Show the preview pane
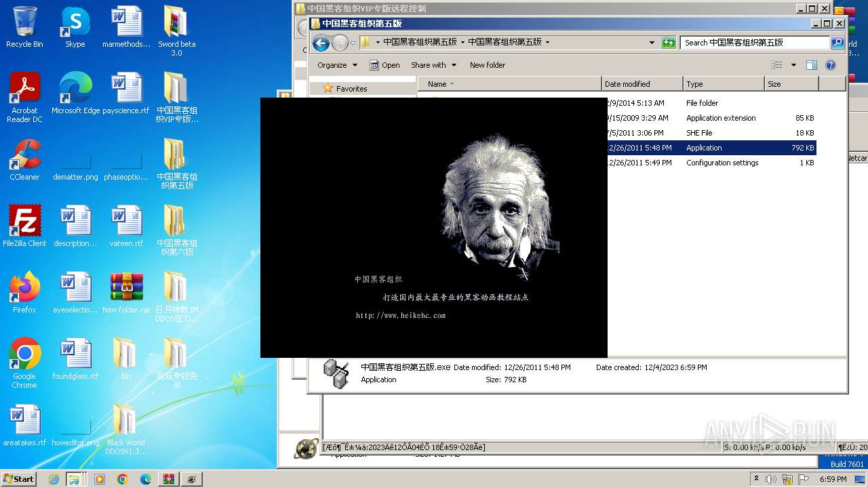The width and height of the screenshot is (868, 488). (812, 65)
